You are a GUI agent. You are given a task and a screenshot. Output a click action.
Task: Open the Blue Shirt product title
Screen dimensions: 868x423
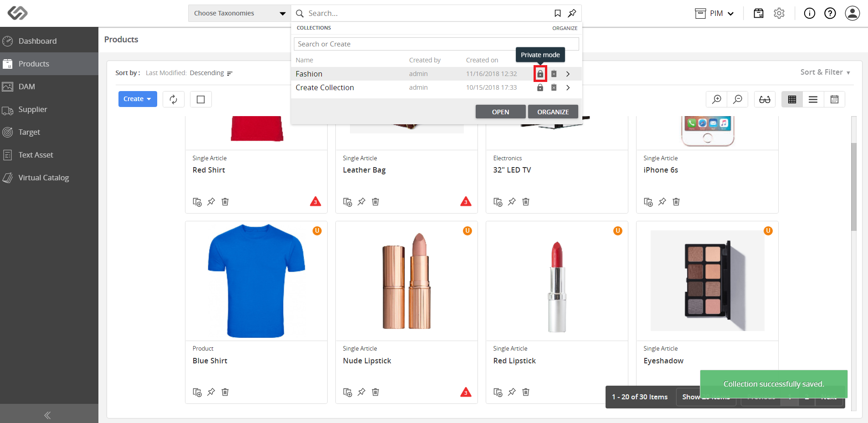pyautogui.click(x=210, y=361)
